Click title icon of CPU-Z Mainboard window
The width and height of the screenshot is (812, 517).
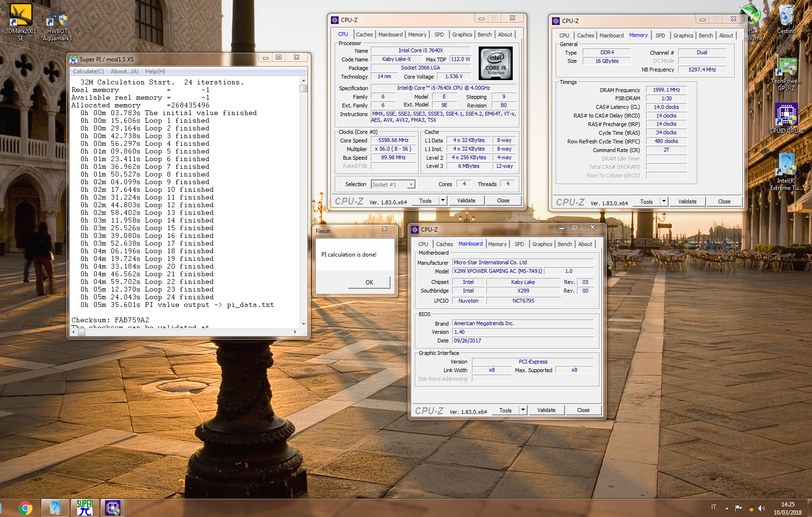(x=415, y=229)
